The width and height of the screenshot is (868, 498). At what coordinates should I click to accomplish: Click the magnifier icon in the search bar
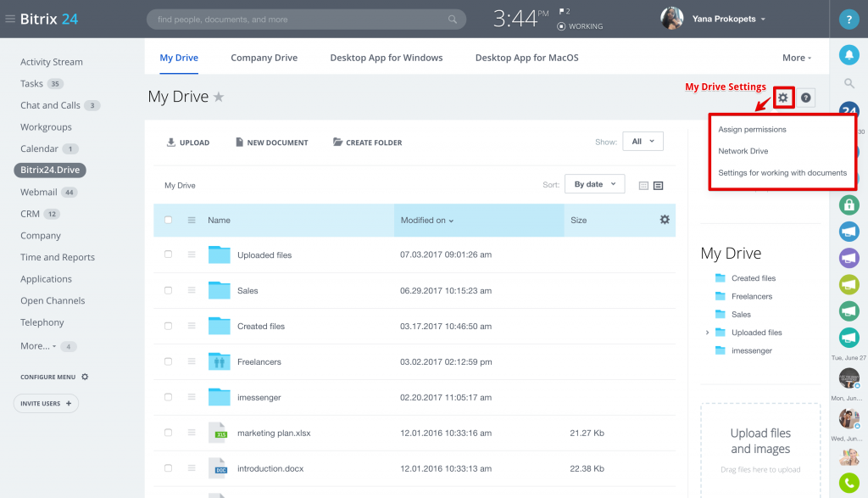453,20
